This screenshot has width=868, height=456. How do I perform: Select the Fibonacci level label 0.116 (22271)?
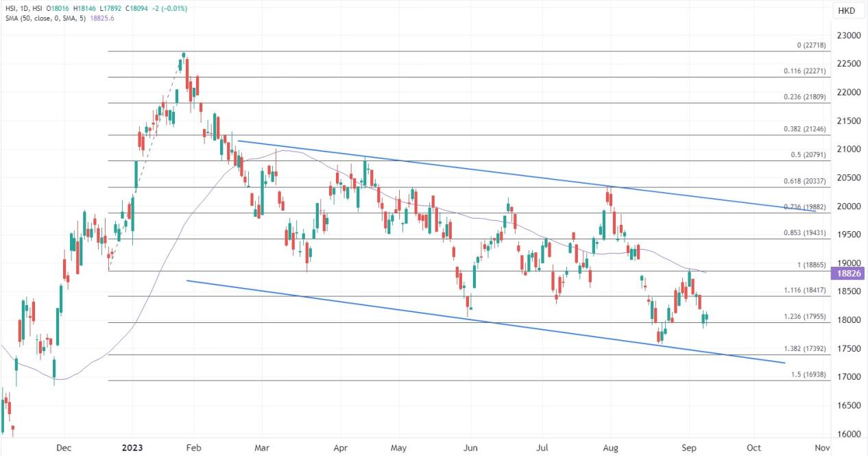[804, 71]
